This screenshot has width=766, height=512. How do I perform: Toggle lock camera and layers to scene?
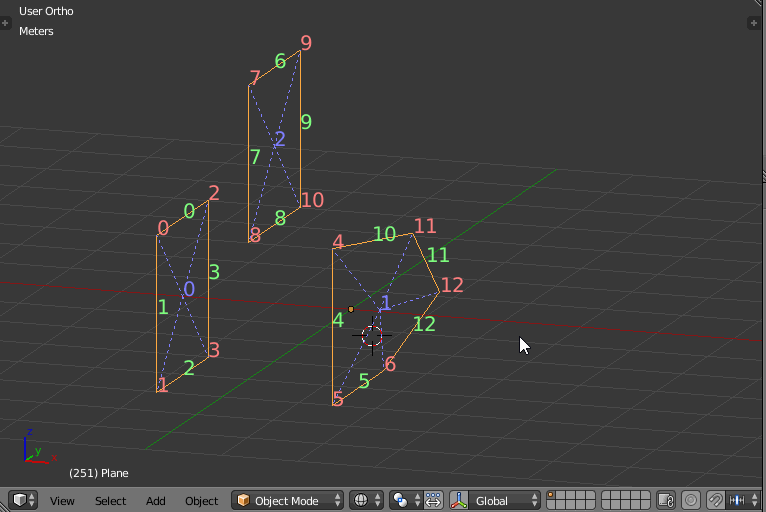pos(665,500)
